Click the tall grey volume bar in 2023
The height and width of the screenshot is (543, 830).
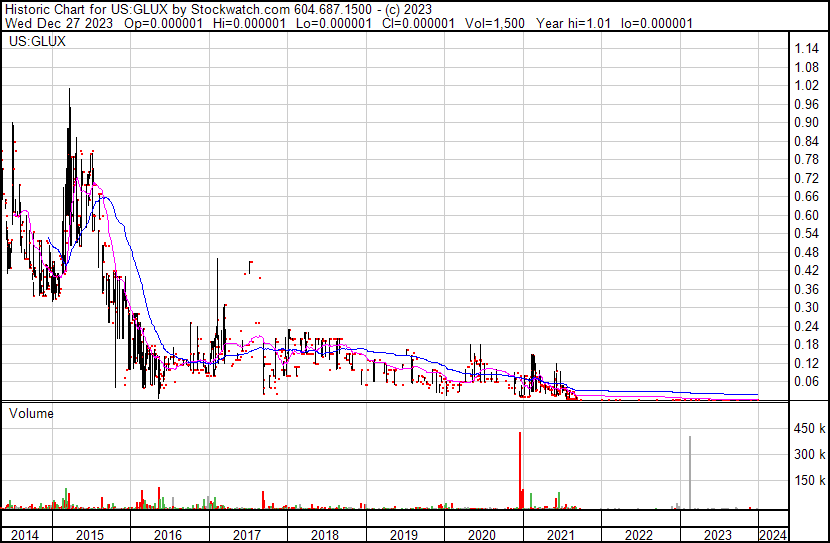click(x=690, y=472)
